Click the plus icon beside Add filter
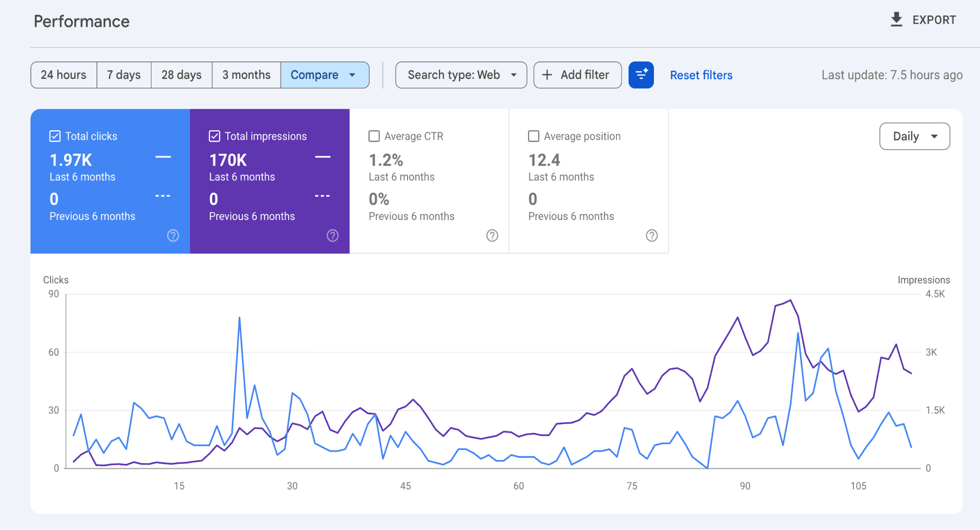 click(x=547, y=75)
